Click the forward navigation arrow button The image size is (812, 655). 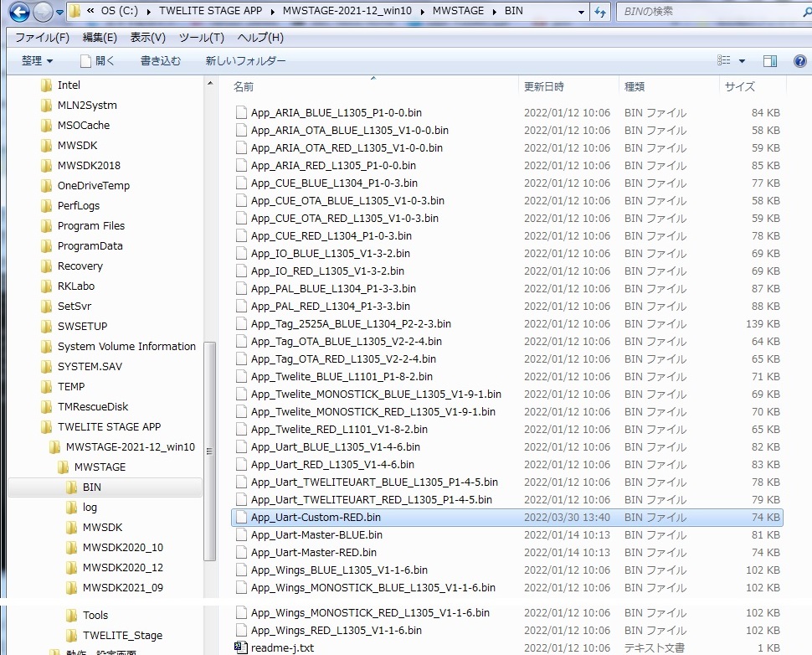(x=43, y=12)
